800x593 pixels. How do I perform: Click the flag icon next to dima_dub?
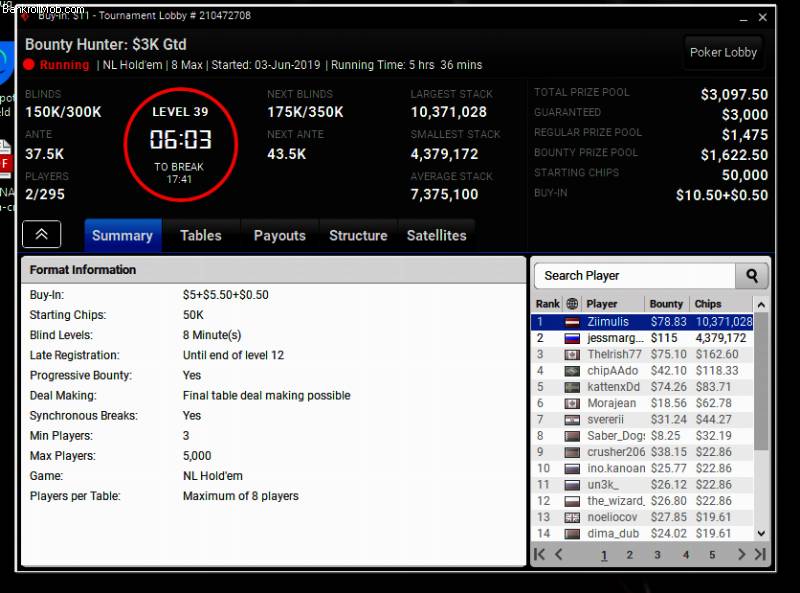tap(572, 534)
